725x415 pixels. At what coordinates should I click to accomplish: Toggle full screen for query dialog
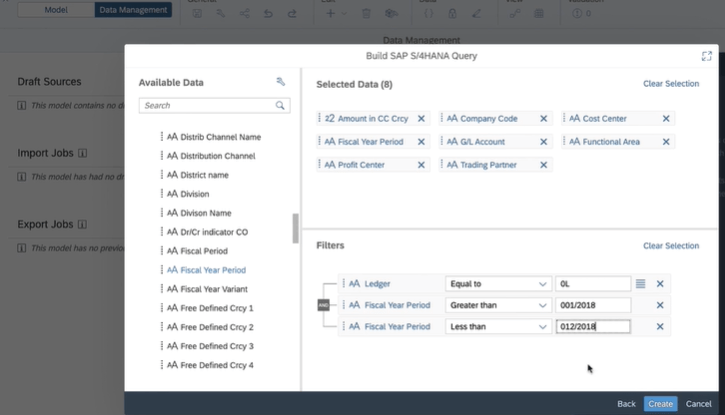click(x=707, y=56)
